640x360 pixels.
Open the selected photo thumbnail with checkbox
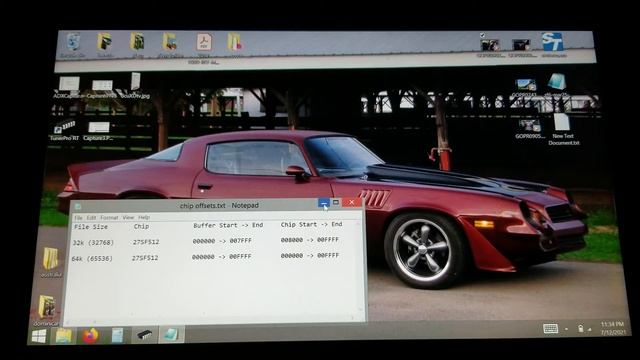tap(490, 46)
